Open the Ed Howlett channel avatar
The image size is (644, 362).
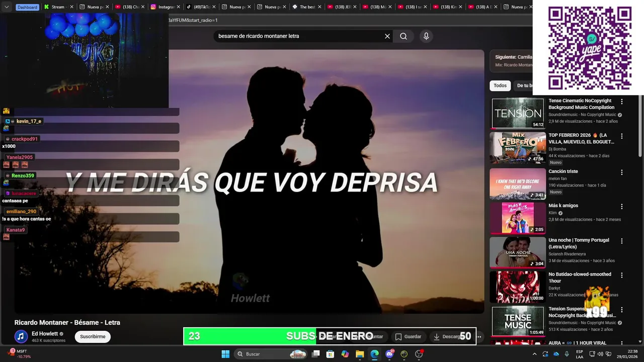21,336
